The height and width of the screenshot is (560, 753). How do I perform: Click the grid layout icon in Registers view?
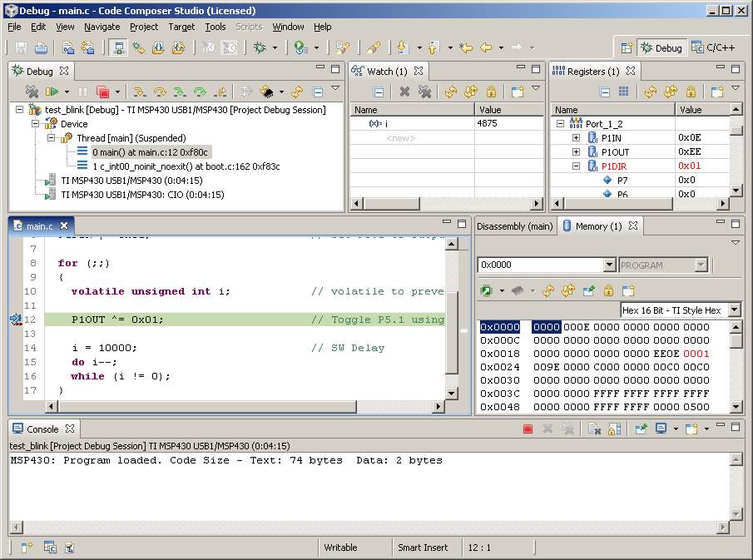coord(623,92)
